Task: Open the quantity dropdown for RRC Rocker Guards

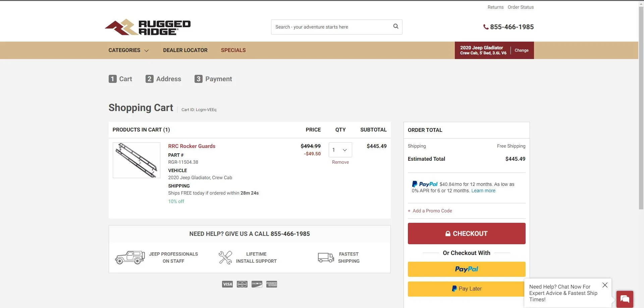Action: [340, 150]
